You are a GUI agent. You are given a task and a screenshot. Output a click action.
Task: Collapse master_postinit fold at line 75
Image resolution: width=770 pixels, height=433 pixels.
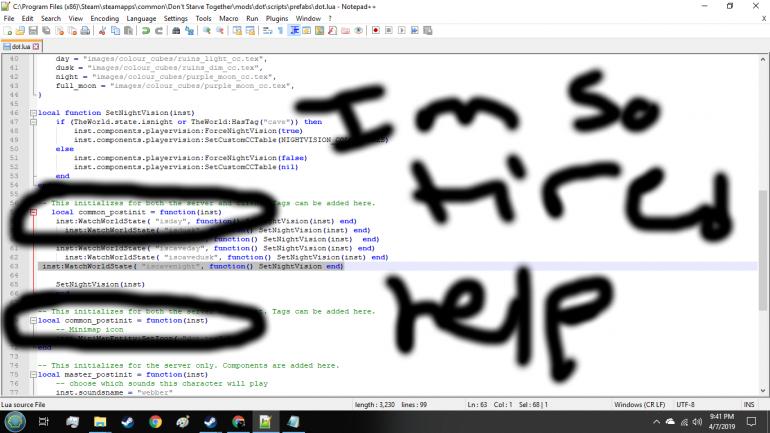click(x=33, y=375)
